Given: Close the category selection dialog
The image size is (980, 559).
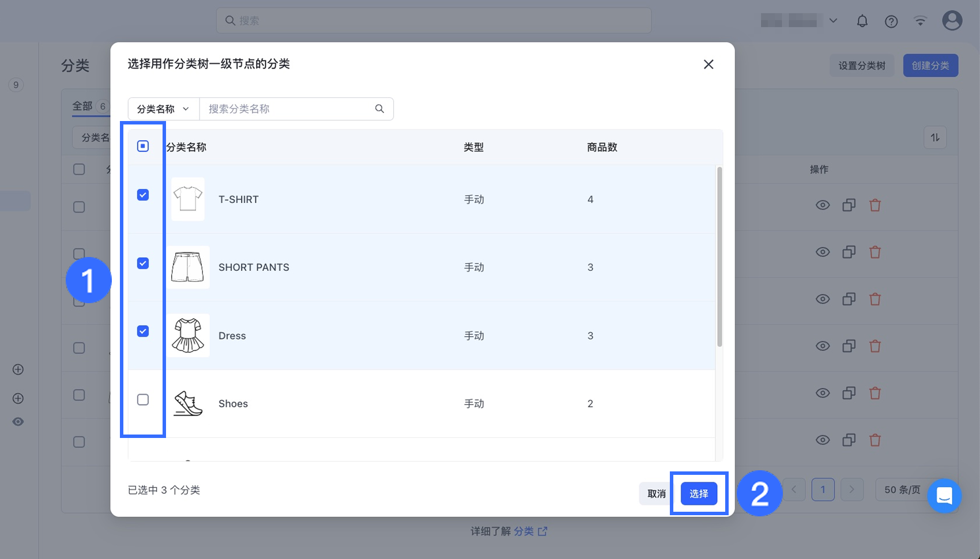Looking at the screenshot, I should (x=708, y=65).
